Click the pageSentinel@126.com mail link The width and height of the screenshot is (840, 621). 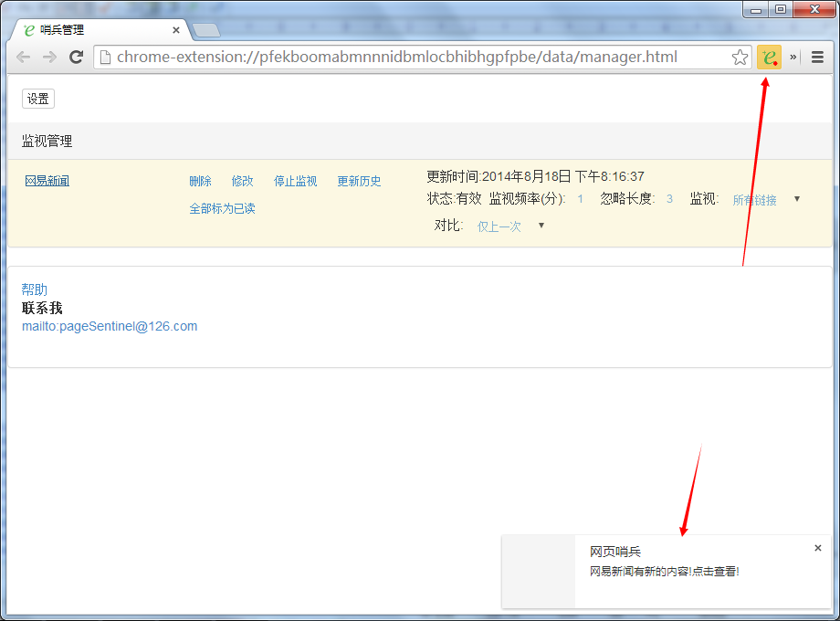(110, 326)
